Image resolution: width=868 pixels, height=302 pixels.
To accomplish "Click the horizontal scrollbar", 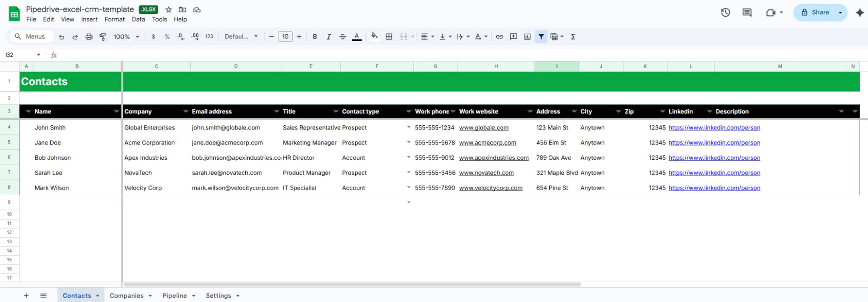I will click(352, 285).
